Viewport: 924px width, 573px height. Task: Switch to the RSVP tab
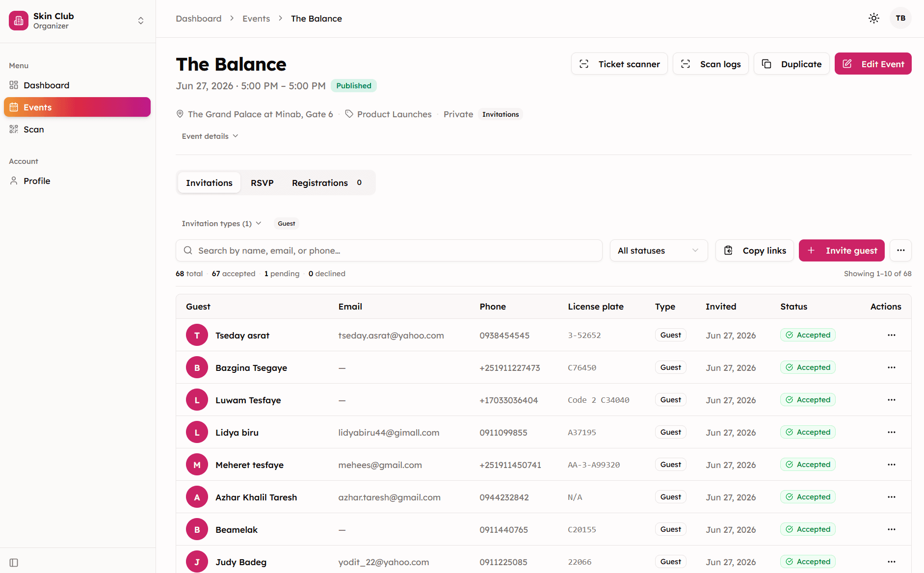coord(262,183)
